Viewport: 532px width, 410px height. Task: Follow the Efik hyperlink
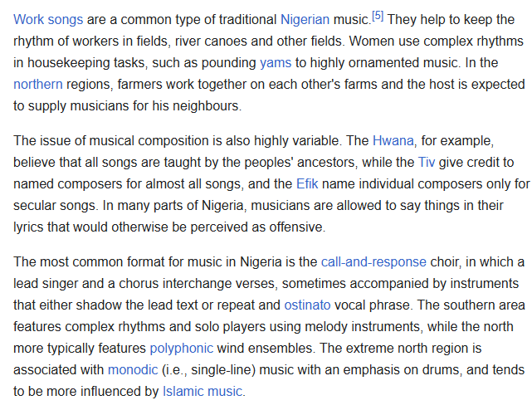[x=307, y=183]
